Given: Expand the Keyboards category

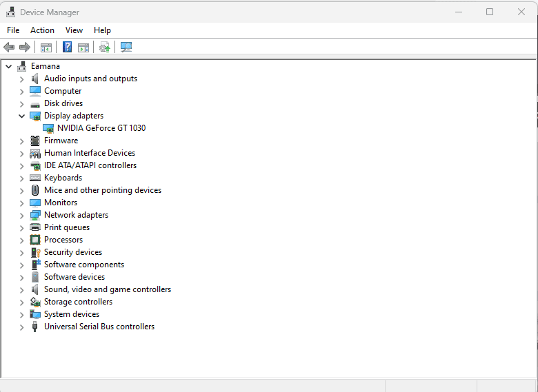Looking at the screenshot, I should [x=21, y=178].
